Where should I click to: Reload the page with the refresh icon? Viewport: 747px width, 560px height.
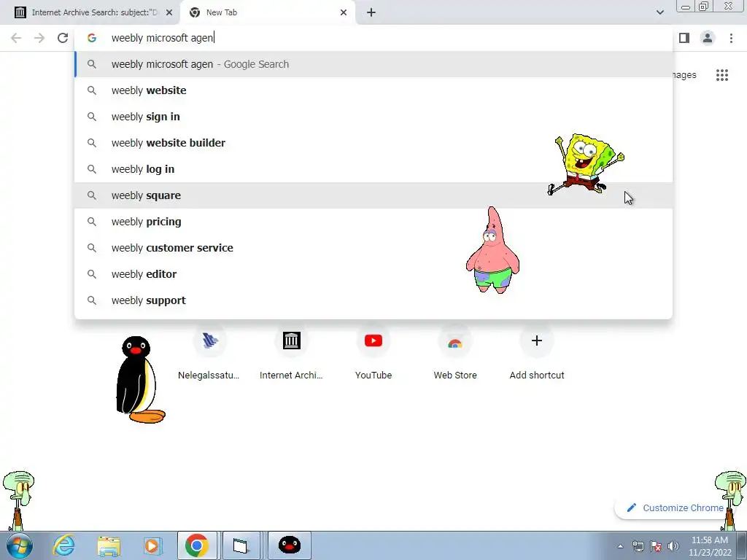point(63,38)
